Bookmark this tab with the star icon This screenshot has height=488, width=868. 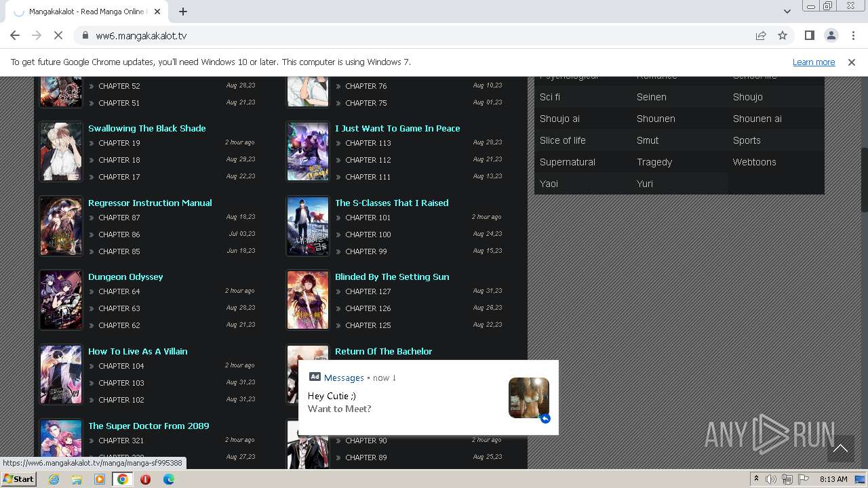click(x=783, y=36)
